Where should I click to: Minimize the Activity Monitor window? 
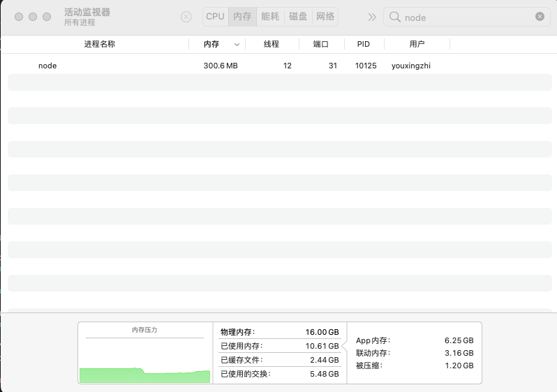33,17
